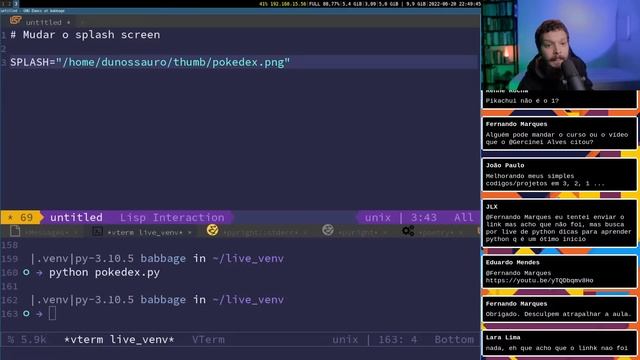
Task: Click Fernando Marques 'Obrigado' message
Action: 559,309
